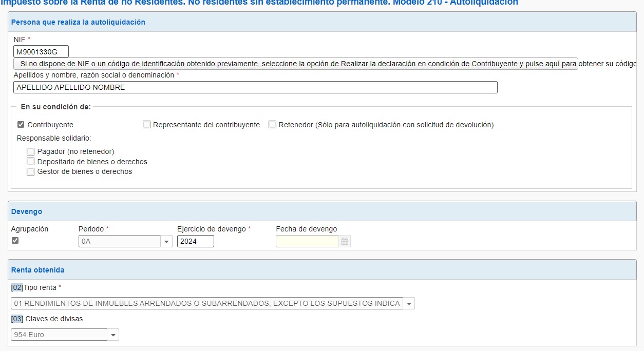Viewport: 644px width, 351px height.
Task: Click the Apellidos y nombre text field
Action: pyautogui.click(x=255, y=87)
